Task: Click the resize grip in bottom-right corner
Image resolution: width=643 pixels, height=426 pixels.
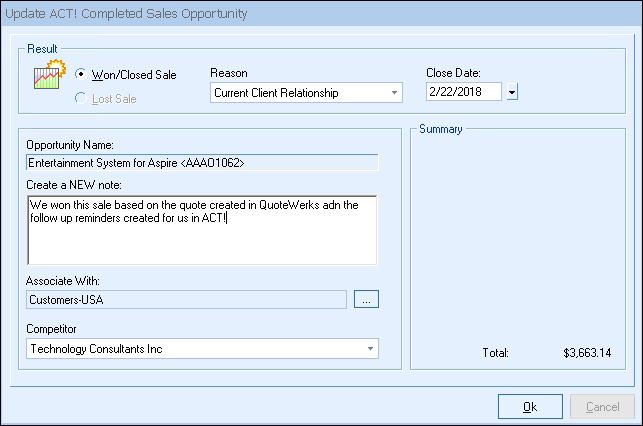Action: 636,419
